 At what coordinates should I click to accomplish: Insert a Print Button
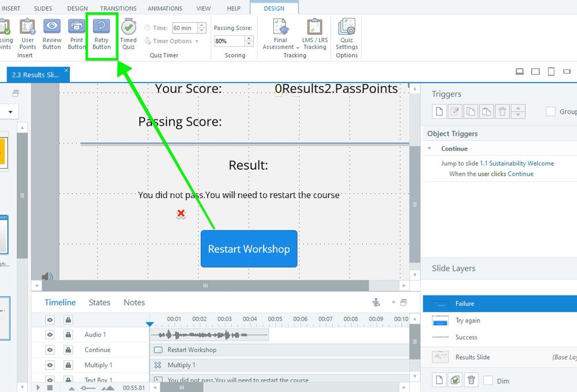point(76,35)
